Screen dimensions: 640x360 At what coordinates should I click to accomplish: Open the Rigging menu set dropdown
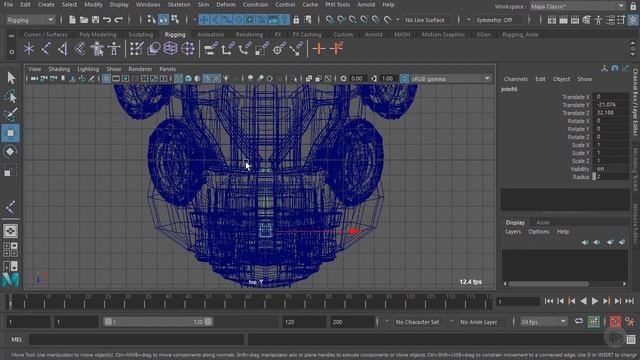(31, 20)
